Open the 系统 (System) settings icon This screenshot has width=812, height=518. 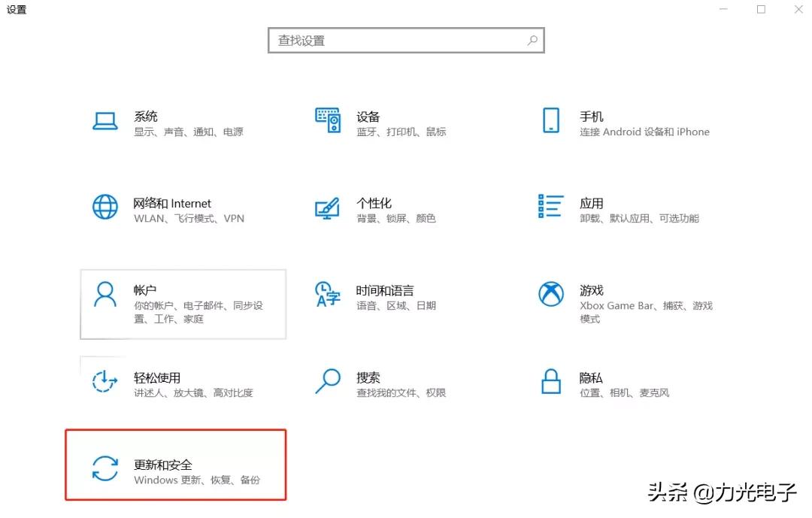point(105,122)
